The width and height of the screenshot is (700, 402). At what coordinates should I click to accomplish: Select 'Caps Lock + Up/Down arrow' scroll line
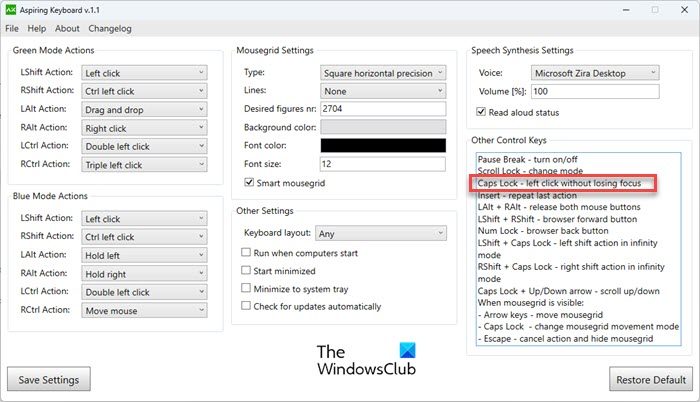coord(568,291)
